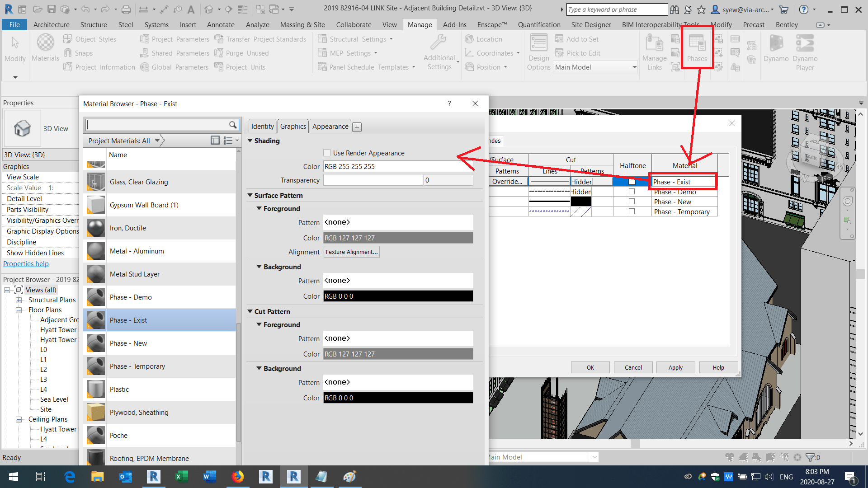Image resolution: width=868 pixels, height=488 pixels.
Task: Click material search magnifier icon
Action: (x=232, y=125)
